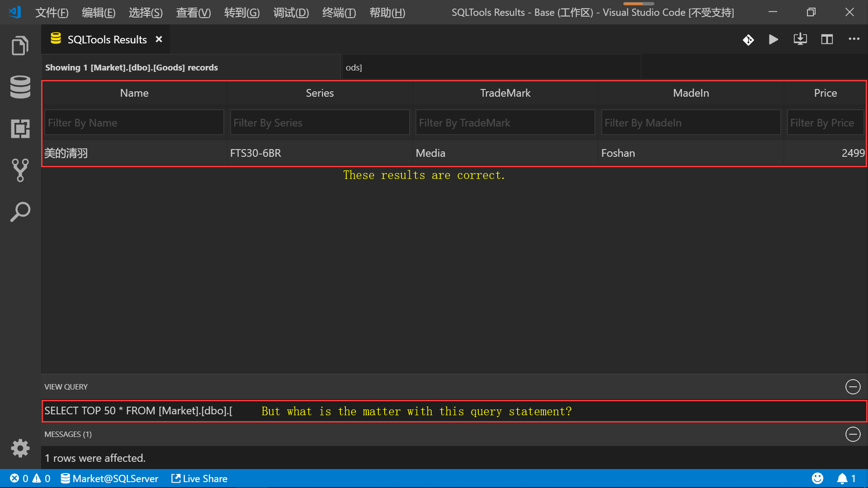The width and height of the screenshot is (868, 488).
Task: Focus the Filter By Name field
Action: coord(134,122)
